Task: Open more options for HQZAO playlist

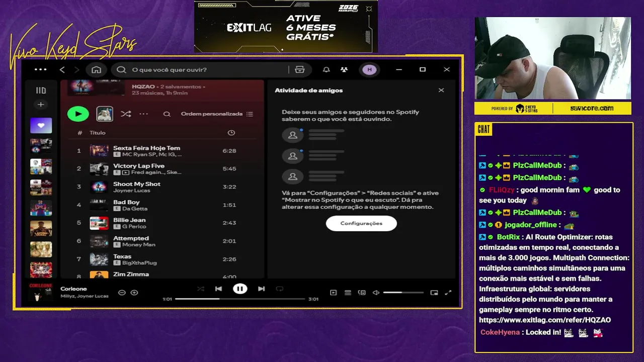Action: 144,114
